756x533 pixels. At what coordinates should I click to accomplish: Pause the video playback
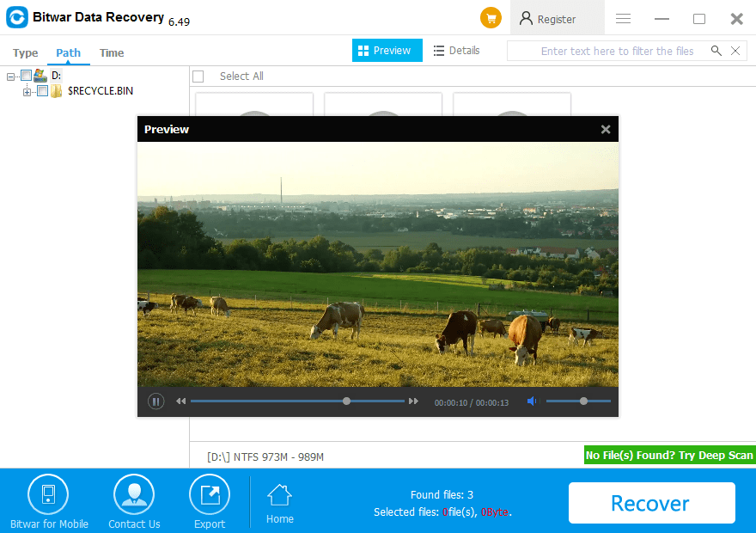pyautogui.click(x=155, y=401)
